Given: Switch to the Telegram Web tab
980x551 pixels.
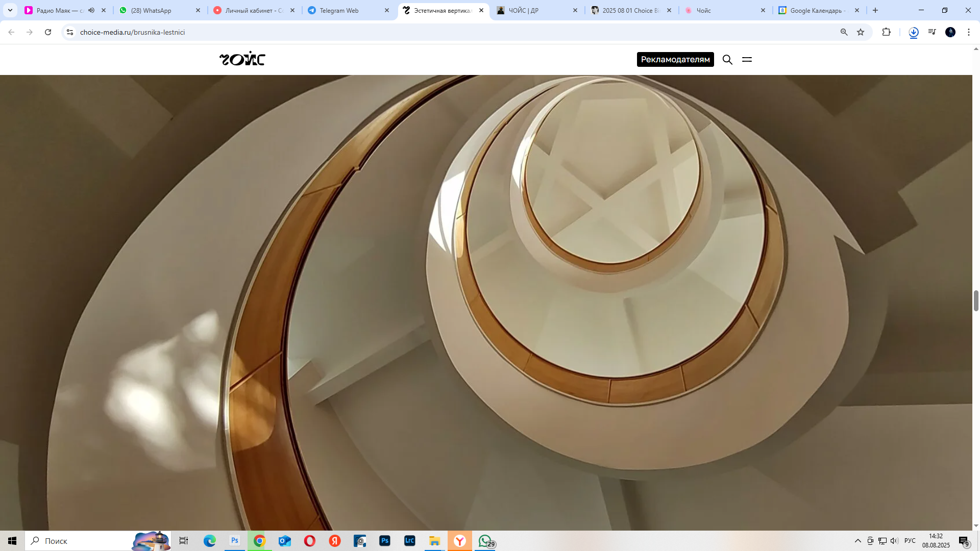Looking at the screenshot, I should [339, 10].
